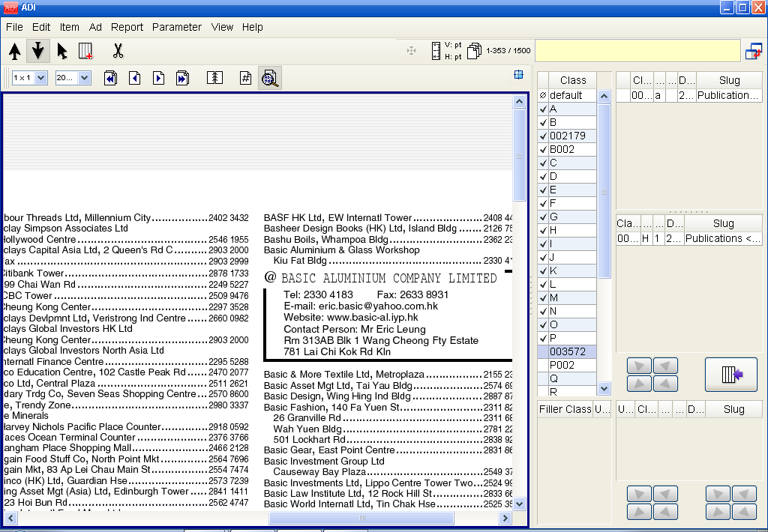Go to the next page

coord(159,78)
